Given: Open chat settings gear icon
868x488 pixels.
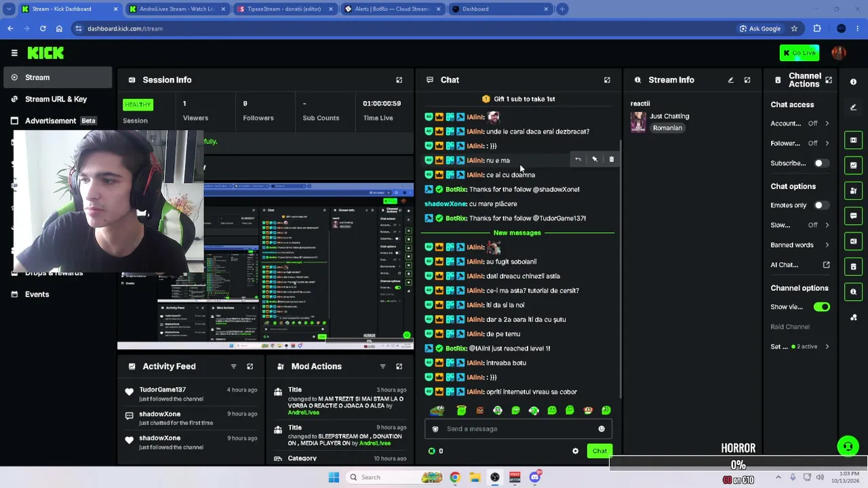Looking at the screenshot, I should click(x=575, y=451).
